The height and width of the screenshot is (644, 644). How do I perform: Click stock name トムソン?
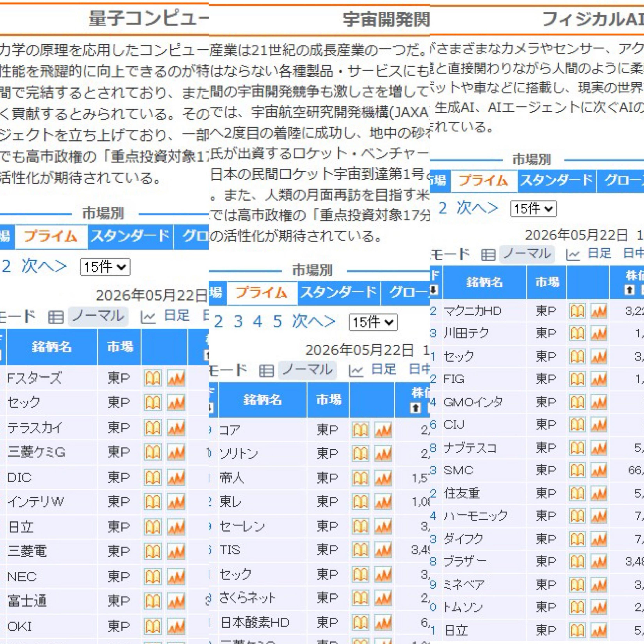463,607
